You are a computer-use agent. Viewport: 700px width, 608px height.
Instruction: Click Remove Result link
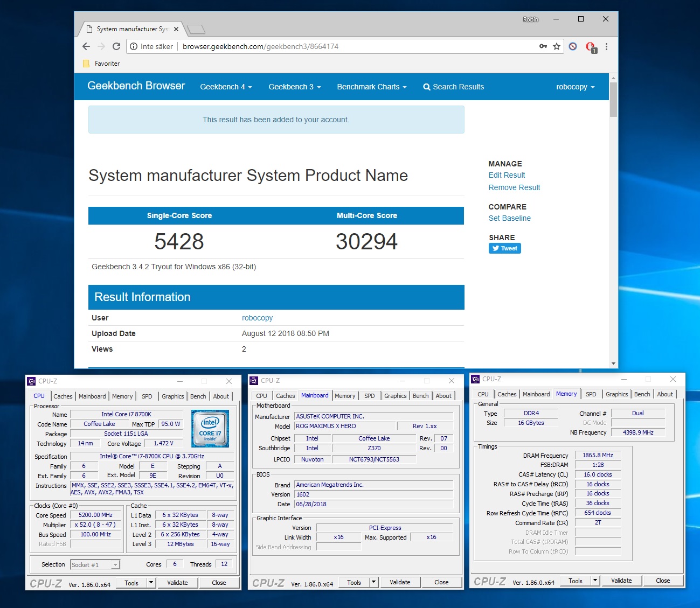click(514, 187)
